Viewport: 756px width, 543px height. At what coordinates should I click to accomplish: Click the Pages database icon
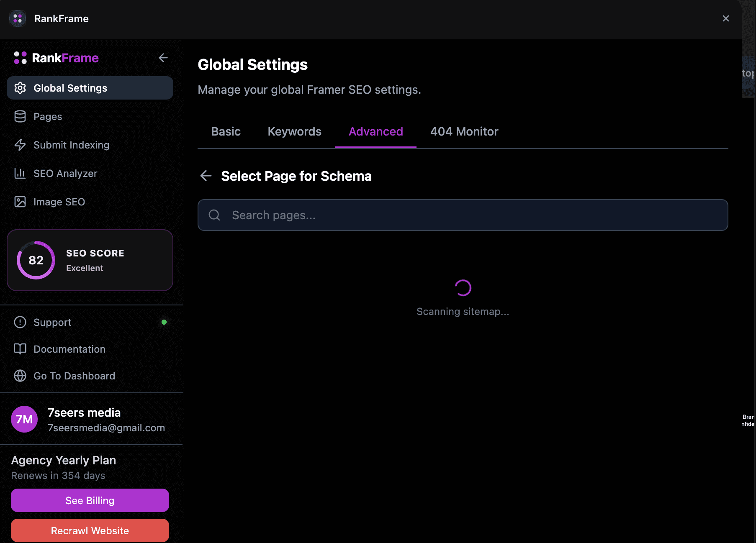coord(20,116)
